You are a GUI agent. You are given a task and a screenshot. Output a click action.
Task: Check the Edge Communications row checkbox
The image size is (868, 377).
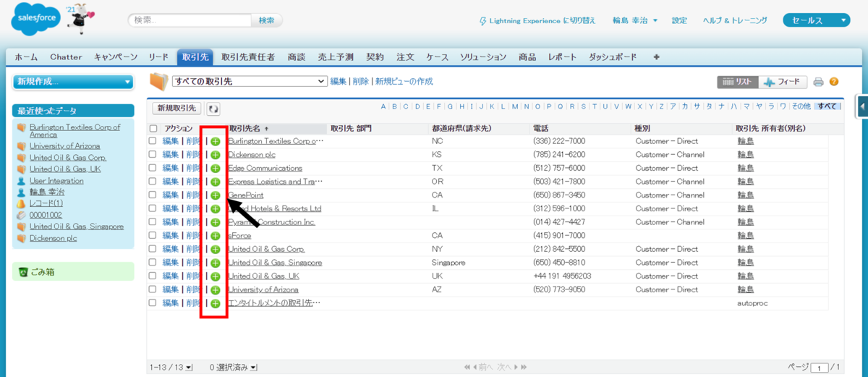[x=153, y=168]
